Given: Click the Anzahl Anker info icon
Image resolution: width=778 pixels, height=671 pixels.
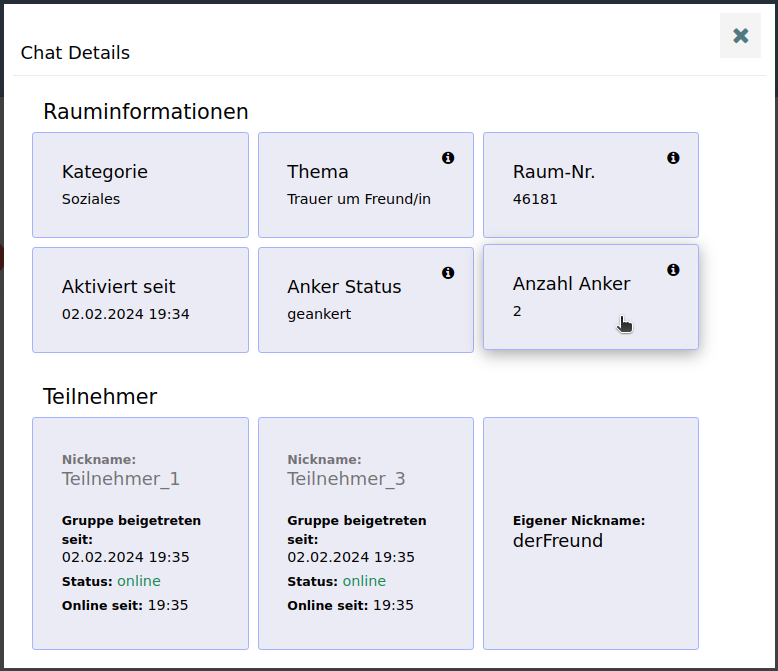Looking at the screenshot, I should click(673, 270).
